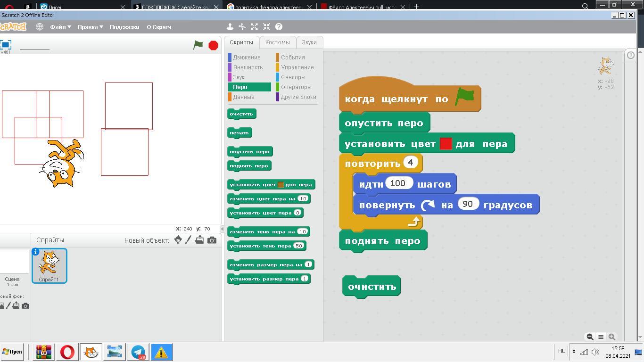This screenshot has height=362, width=644.
Task: Click the brown color swatch in palette set-color block
Action: (281, 185)
